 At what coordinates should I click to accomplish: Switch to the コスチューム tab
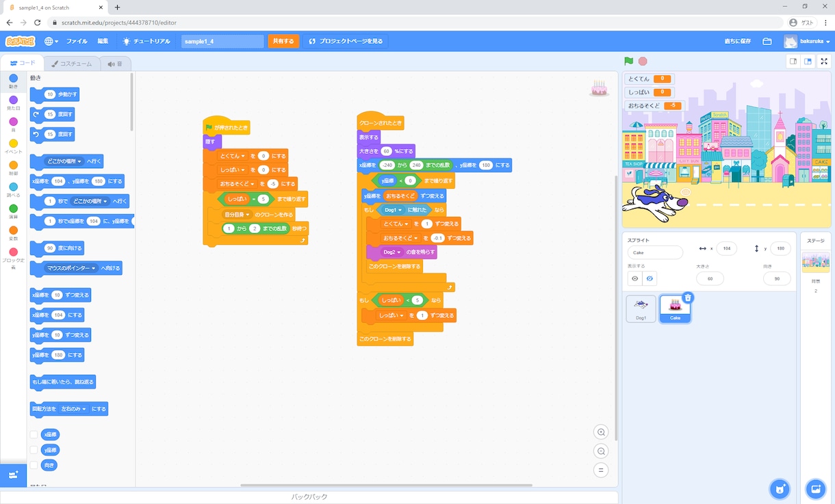click(72, 64)
